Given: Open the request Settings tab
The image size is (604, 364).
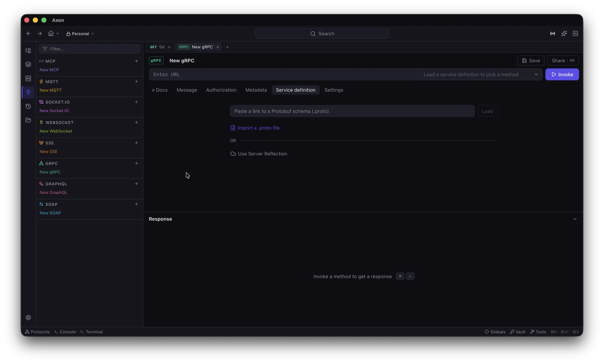Looking at the screenshot, I should coord(334,90).
